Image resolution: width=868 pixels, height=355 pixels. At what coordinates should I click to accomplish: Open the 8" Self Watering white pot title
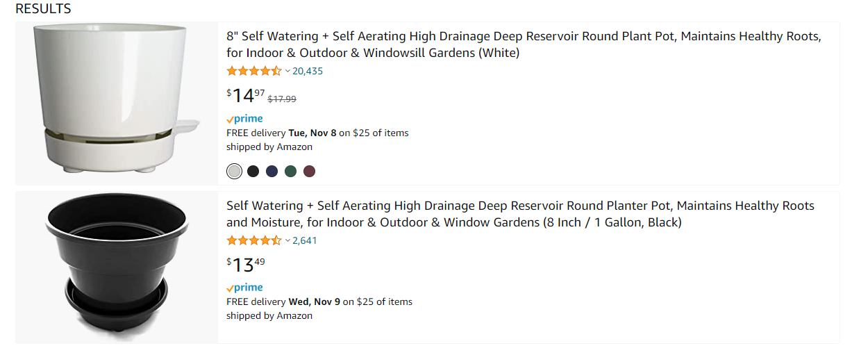524,44
